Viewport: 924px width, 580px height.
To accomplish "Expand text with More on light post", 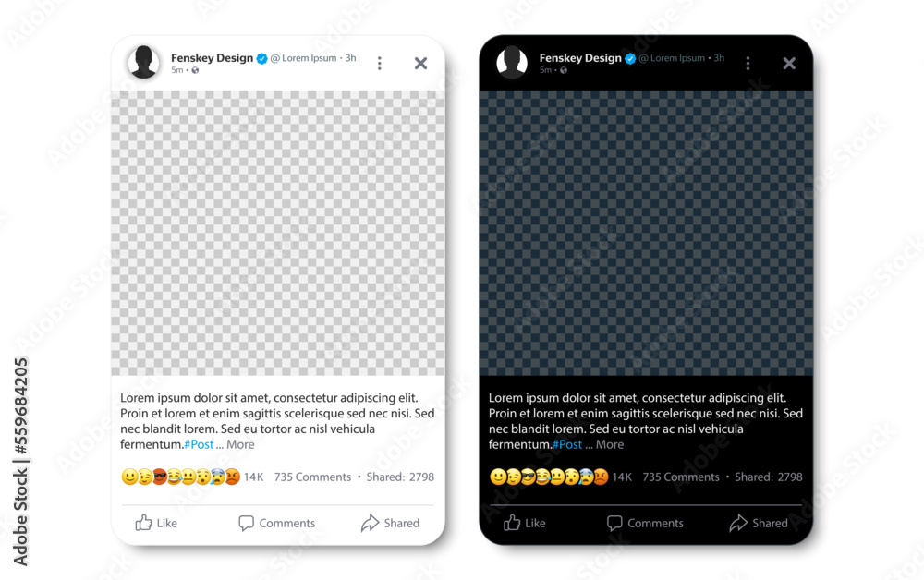I will click(x=240, y=444).
